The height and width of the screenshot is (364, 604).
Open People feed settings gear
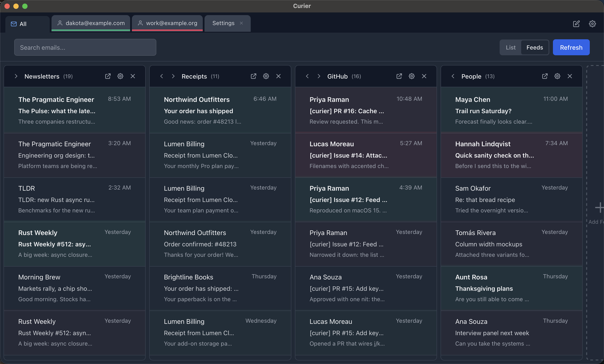tap(557, 76)
